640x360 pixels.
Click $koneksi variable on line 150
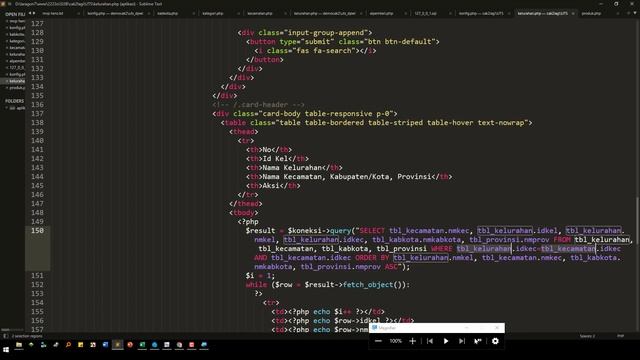pos(304,231)
